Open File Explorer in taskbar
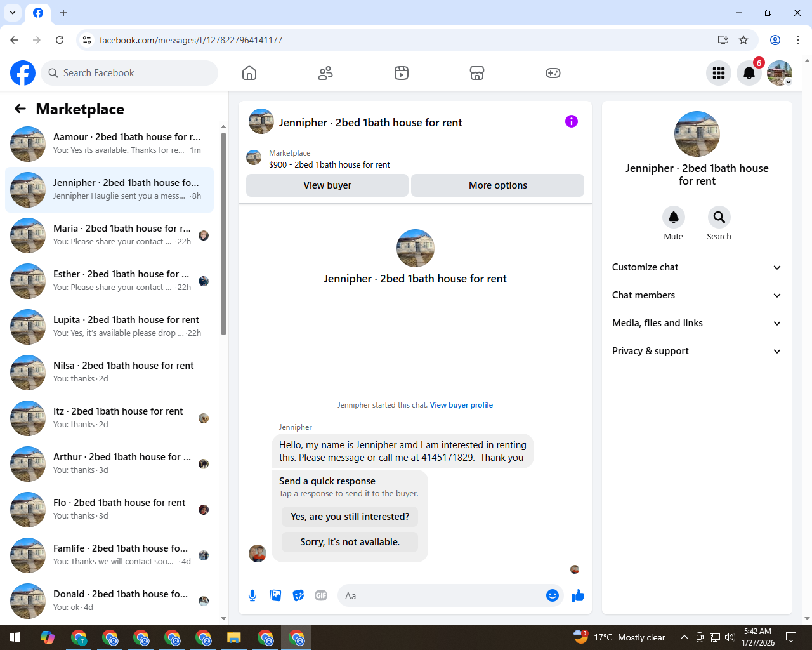812x650 pixels. pyautogui.click(x=234, y=637)
